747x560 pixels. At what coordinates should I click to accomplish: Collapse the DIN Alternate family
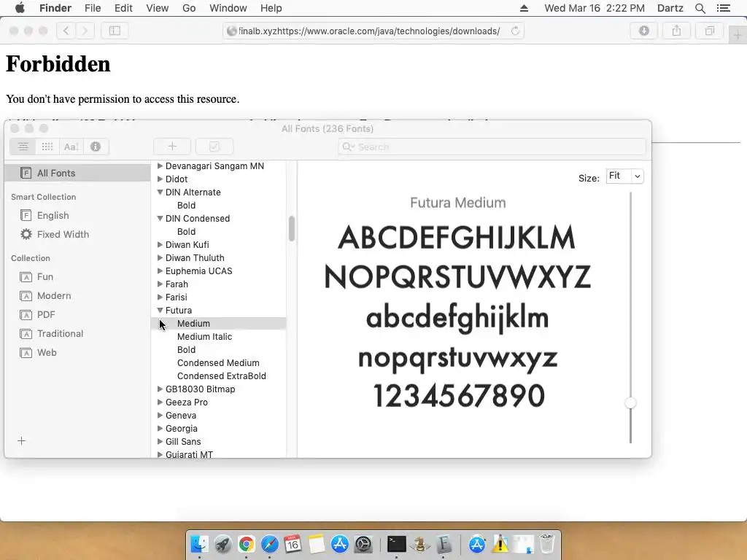click(x=160, y=192)
